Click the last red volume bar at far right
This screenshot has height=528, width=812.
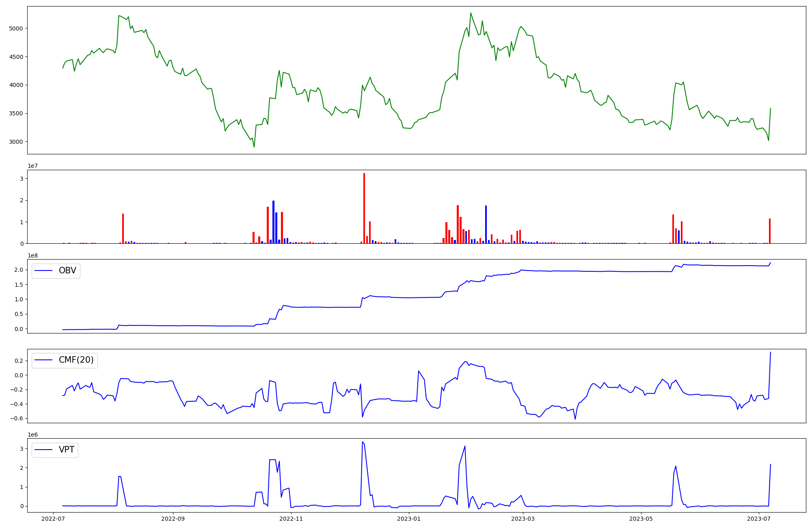[x=770, y=231]
